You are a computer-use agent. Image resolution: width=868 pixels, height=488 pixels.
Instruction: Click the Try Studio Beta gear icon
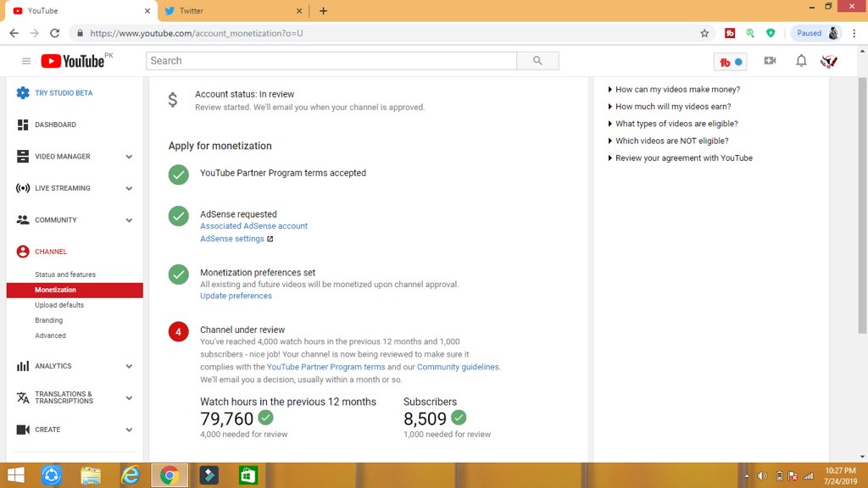(23, 93)
